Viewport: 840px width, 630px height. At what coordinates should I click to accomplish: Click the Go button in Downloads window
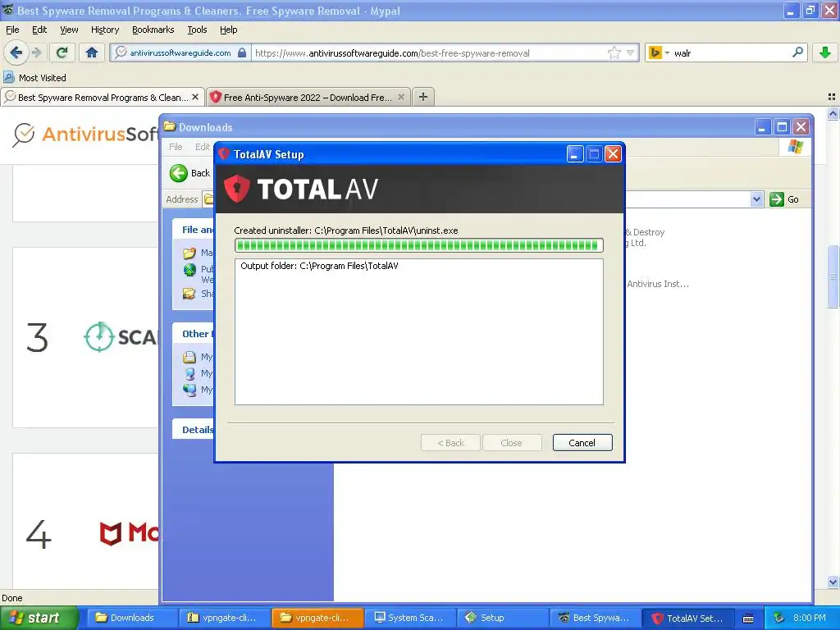(x=784, y=199)
